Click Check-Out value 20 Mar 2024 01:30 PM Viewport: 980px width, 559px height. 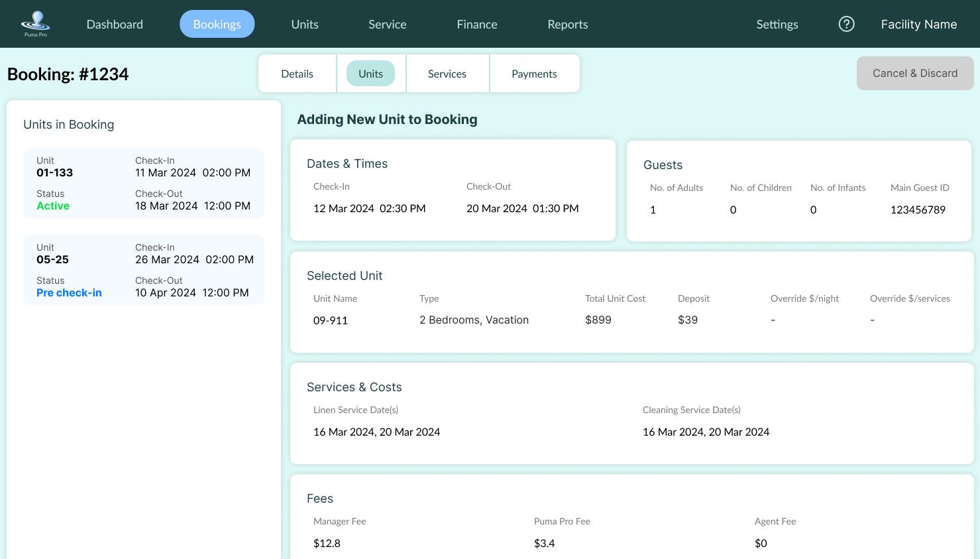click(523, 209)
